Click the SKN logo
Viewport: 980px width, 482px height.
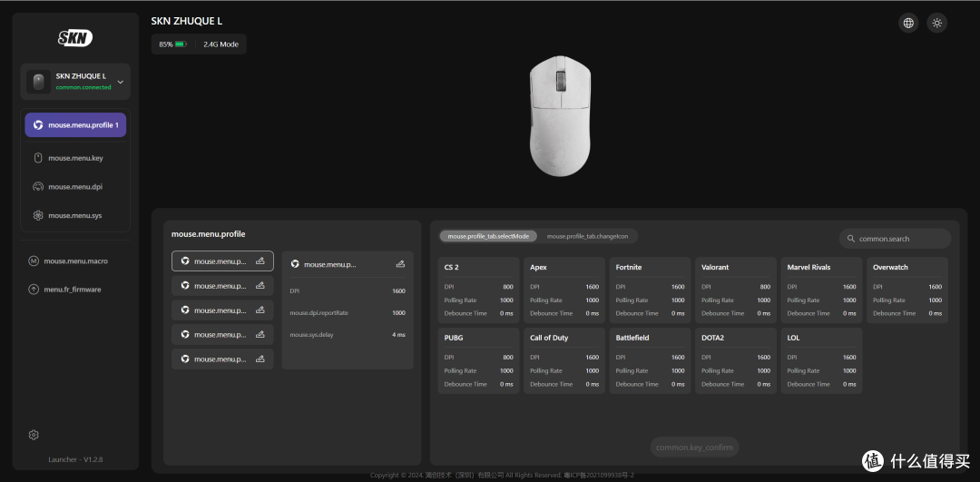75,38
